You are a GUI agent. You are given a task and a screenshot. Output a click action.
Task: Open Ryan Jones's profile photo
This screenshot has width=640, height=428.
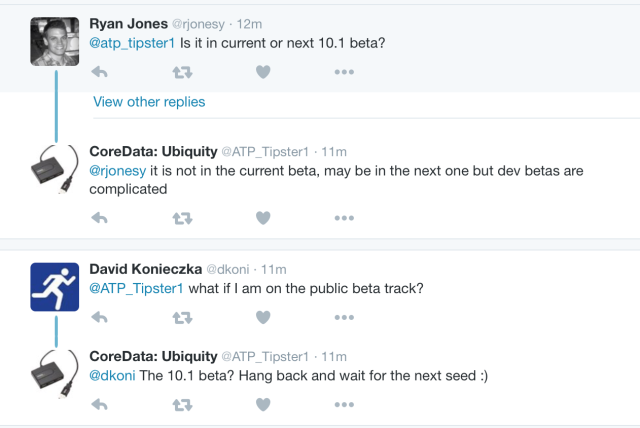tap(55, 42)
